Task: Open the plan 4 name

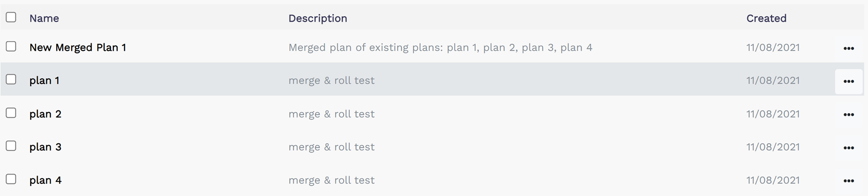Action: 45,180
